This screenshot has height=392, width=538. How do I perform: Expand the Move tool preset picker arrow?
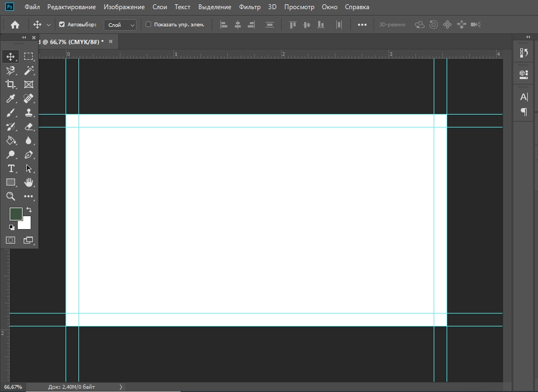click(x=49, y=25)
